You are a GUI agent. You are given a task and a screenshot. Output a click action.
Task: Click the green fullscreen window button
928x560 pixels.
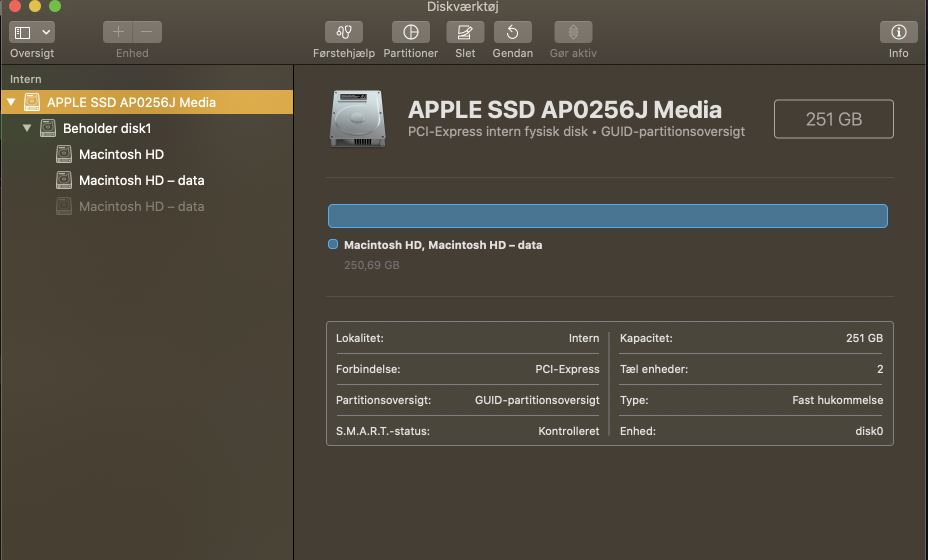click(55, 6)
